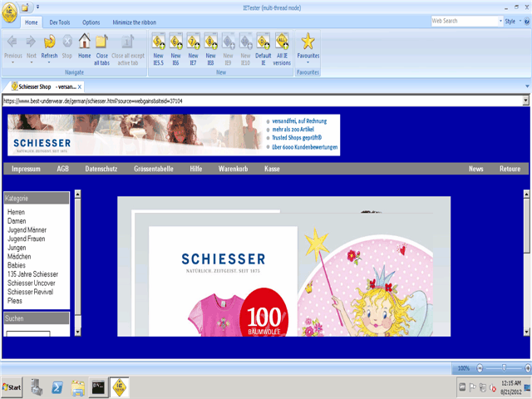
Task: Click the Next navigation arrow icon
Action: [32, 42]
